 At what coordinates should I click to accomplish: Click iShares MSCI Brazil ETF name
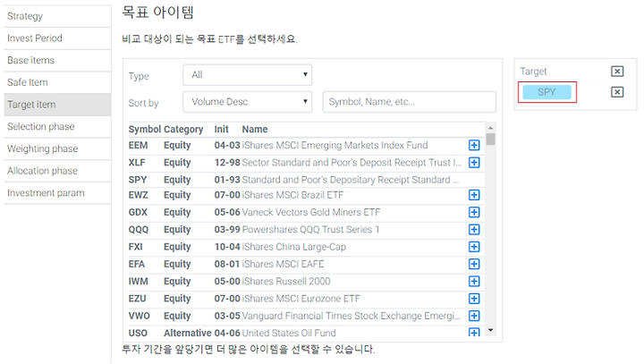click(x=292, y=195)
